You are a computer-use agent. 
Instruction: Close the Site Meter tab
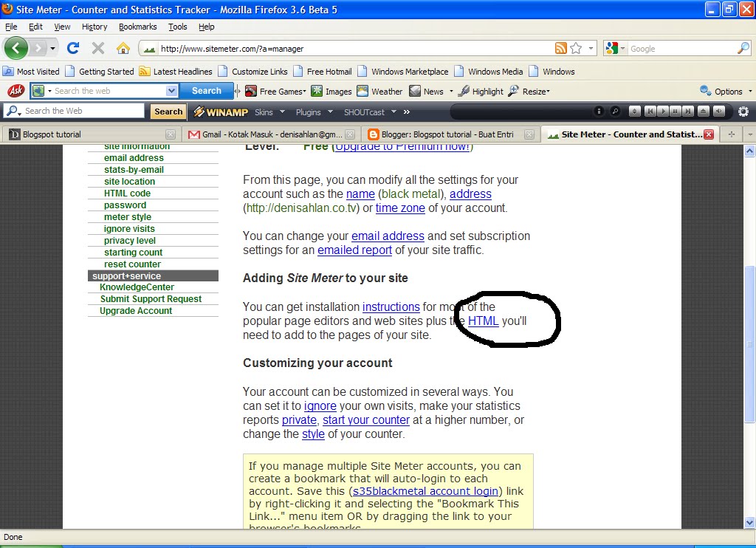(x=709, y=134)
